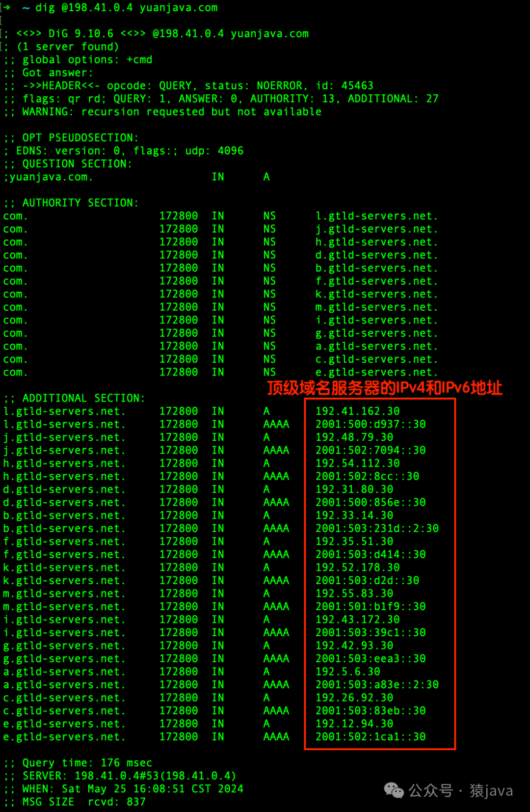This screenshot has height=812, width=530.
Task: Click l.gtld-servers.net. in additional section
Action: (x=64, y=411)
